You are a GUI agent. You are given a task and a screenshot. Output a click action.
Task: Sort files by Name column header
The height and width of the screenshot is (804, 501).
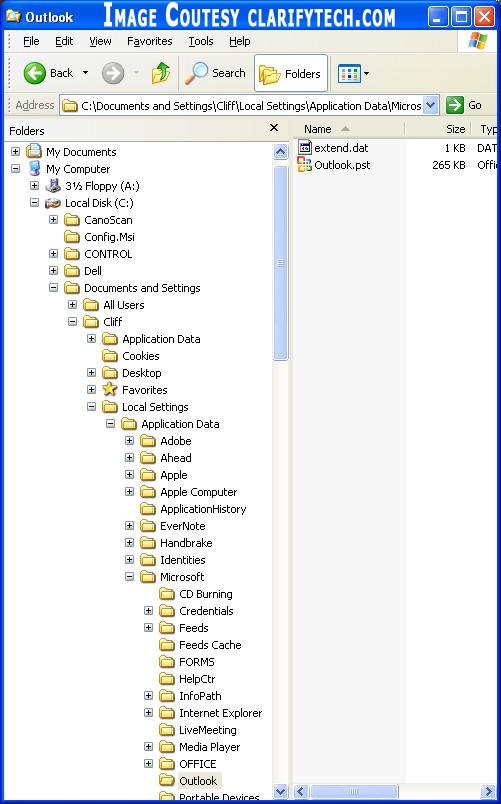pos(349,129)
